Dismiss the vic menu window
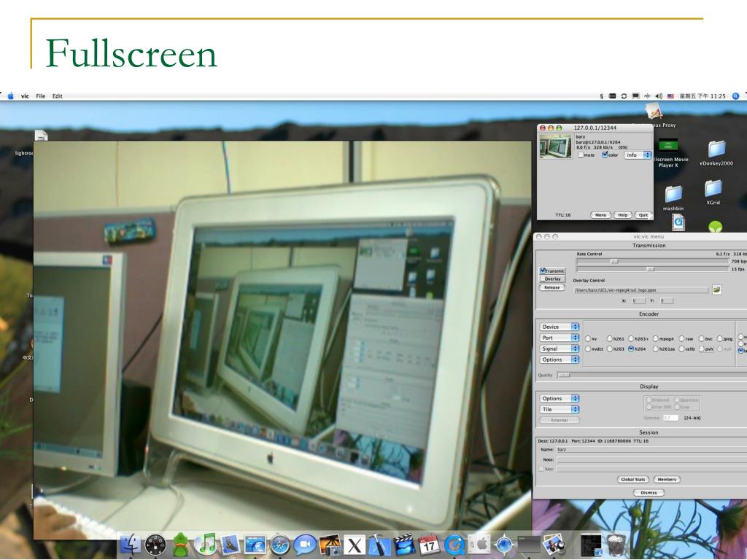The height and width of the screenshot is (560, 747). (649, 493)
